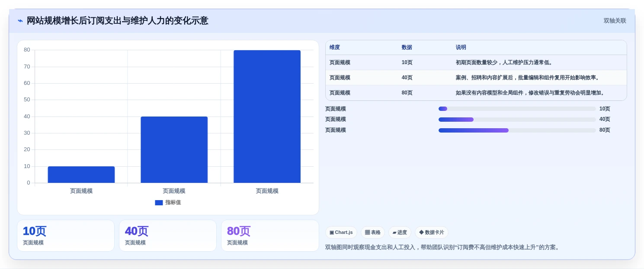This screenshot has width=644, height=269.
Task: Click the 10页 cell in the table
Action: (407, 62)
